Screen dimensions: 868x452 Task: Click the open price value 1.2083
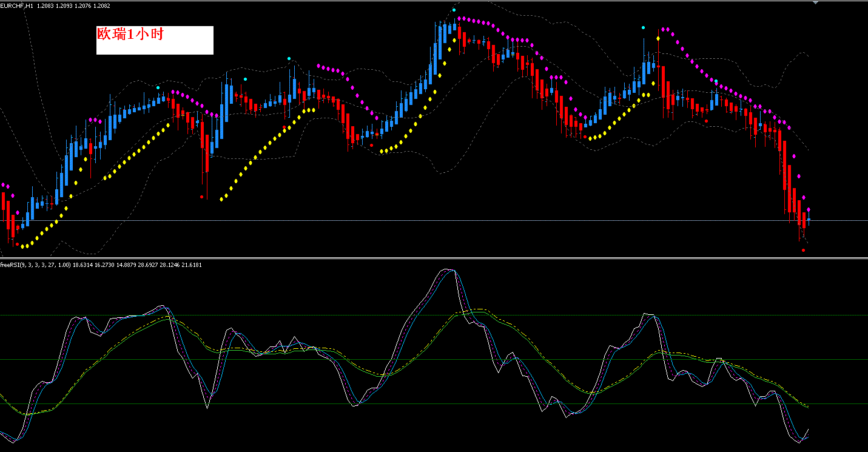pos(44,5)
